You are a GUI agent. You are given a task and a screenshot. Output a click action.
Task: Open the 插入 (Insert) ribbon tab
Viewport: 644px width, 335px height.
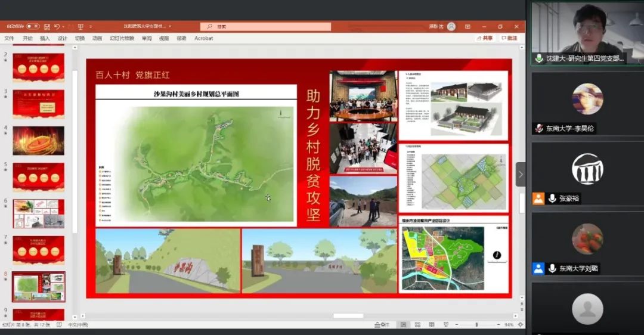[x=45, y=38]
